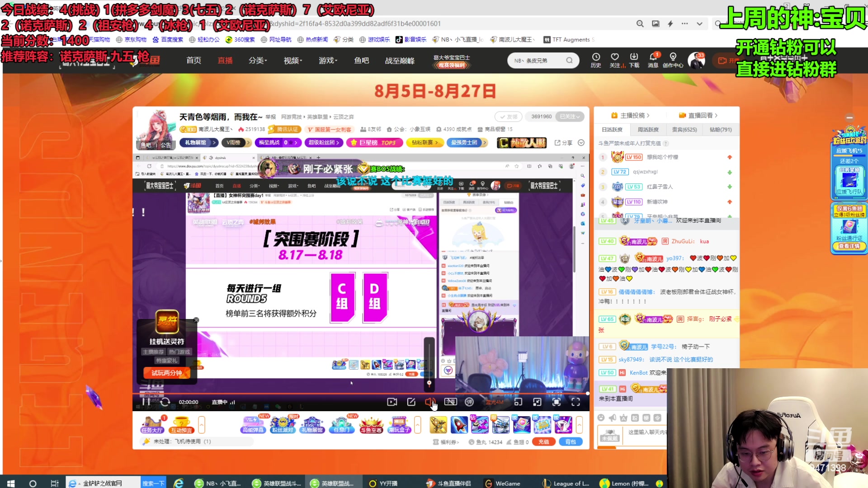
Task: Open the 粉丝派对 fan party panel
Action: 283,425
